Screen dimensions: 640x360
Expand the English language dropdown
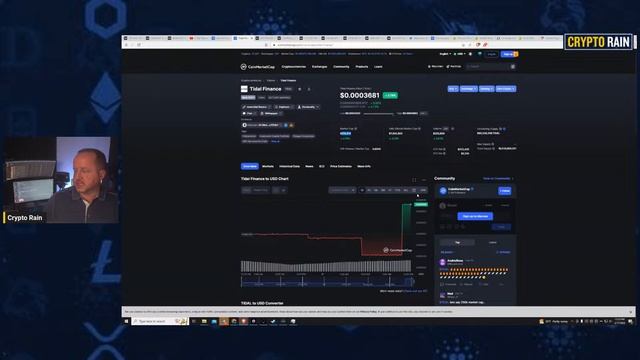coord(445,54)
